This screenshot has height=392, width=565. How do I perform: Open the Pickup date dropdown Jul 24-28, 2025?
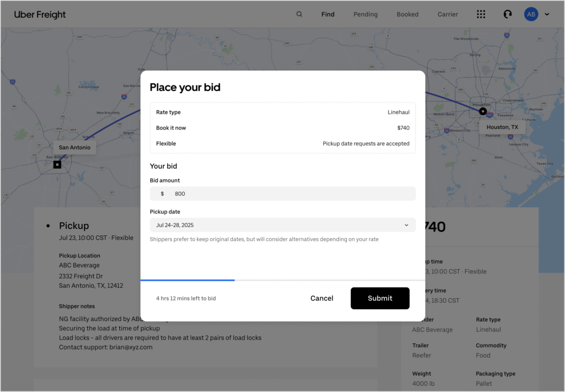coord(282,225)
